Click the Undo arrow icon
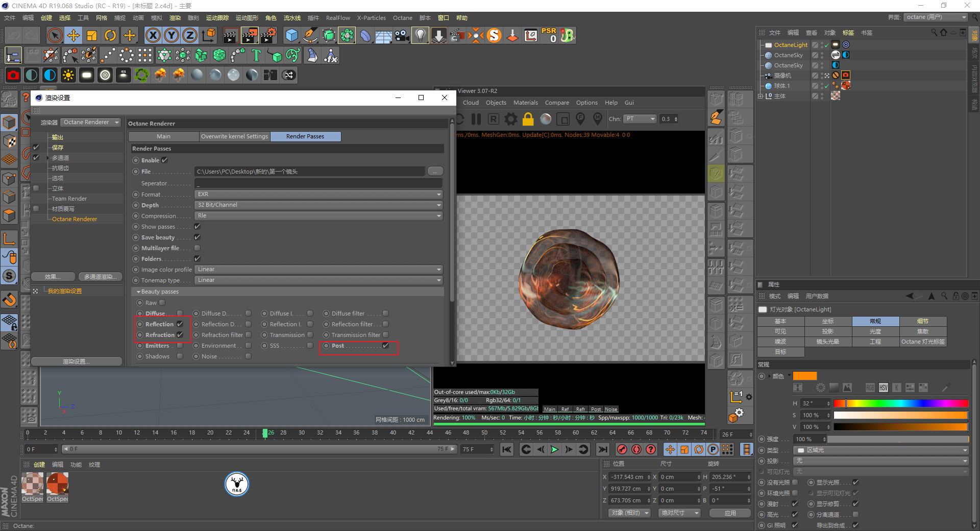Screen dimensions: 980x531 point(13,35)
